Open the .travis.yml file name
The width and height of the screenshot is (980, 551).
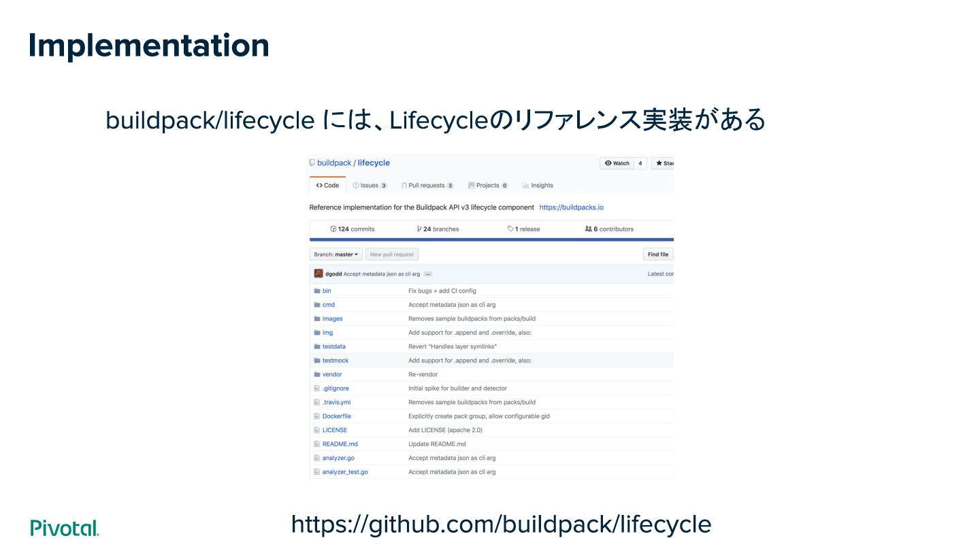pyautogui.click(x=337, y=403)
